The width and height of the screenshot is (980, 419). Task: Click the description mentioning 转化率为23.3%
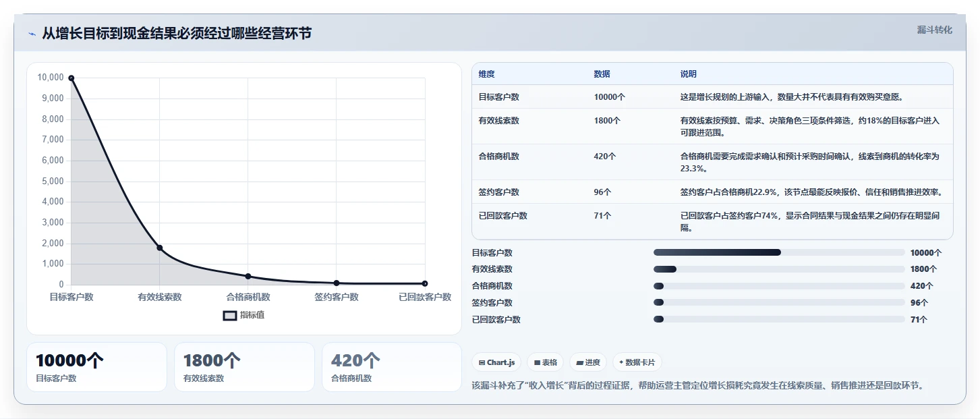click(x=810, y=162)
